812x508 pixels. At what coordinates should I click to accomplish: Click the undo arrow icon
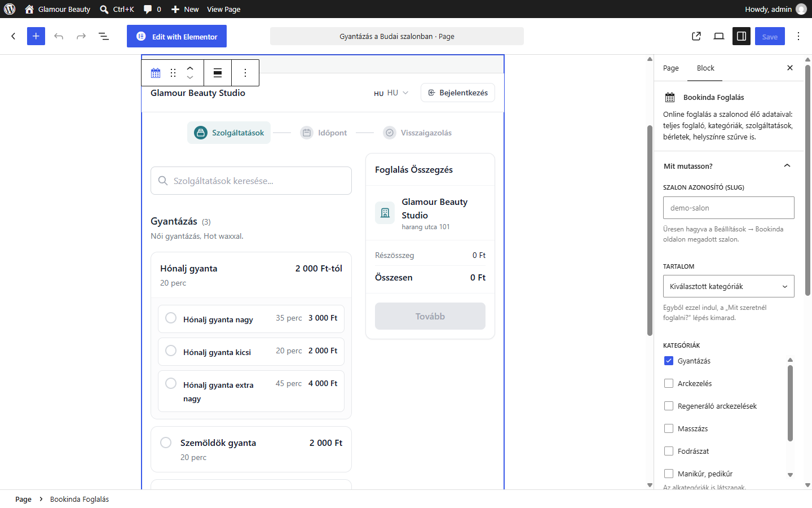pyautogui.click(x=59, y=36)
